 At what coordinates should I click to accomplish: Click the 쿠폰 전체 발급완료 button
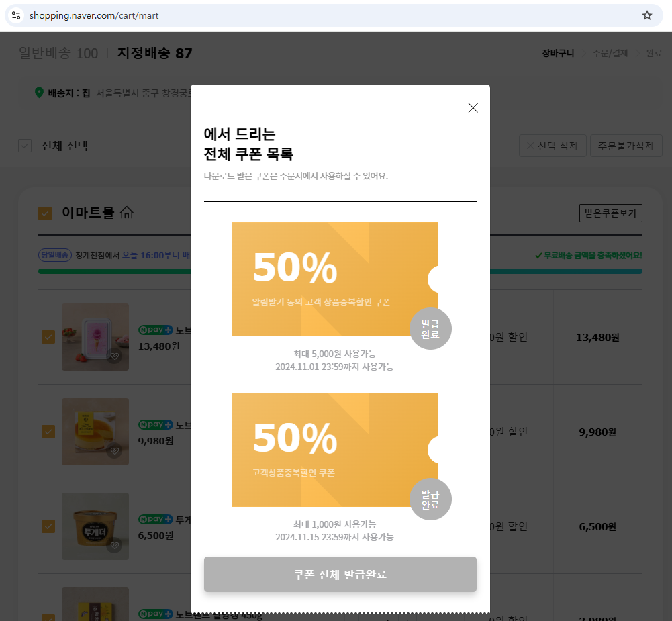pyautogui.click(x=340, y=574)
